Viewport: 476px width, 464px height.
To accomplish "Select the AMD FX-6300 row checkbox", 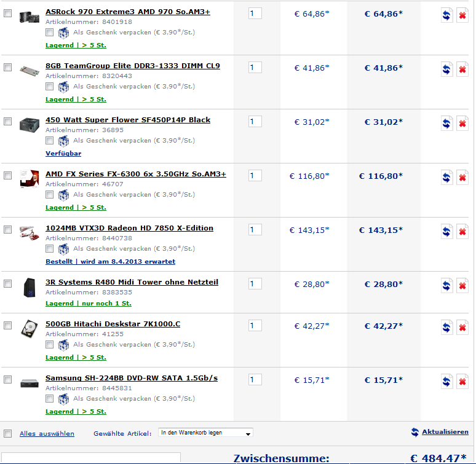I will [7, 175].
